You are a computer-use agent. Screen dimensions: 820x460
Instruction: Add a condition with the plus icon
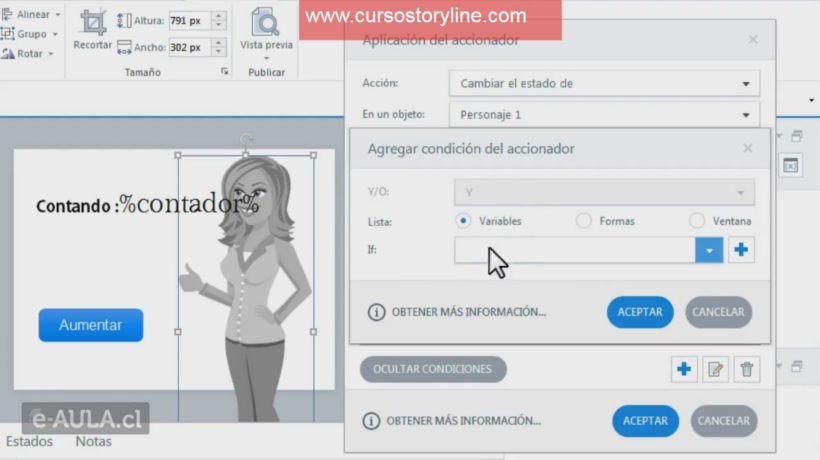click(684, 369)
